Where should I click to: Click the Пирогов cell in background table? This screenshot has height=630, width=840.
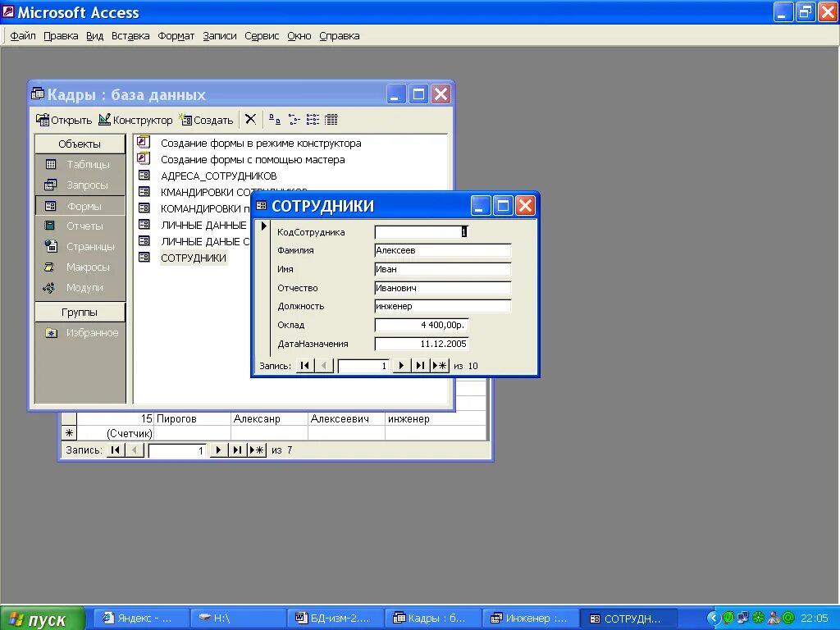[192, 419]
